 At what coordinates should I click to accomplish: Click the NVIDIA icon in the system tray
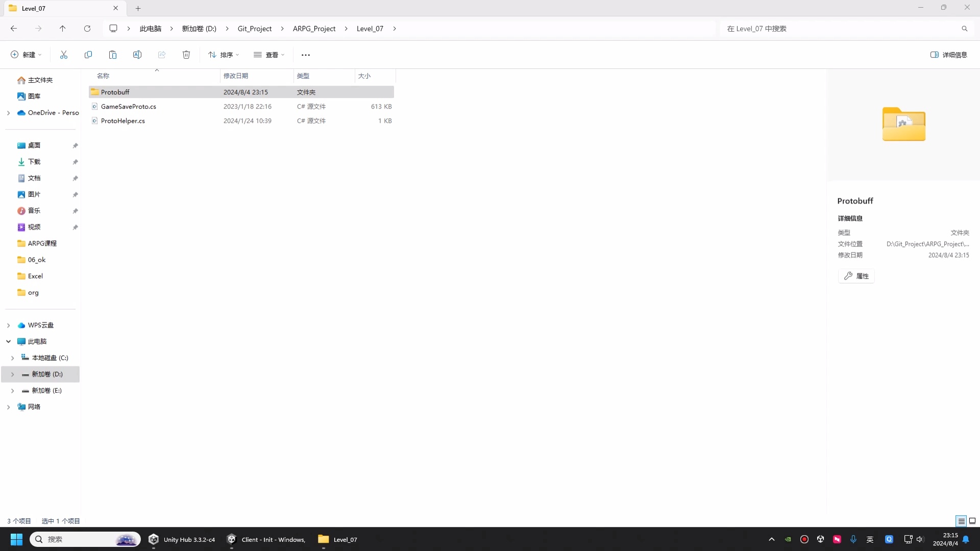pos(788,539)
